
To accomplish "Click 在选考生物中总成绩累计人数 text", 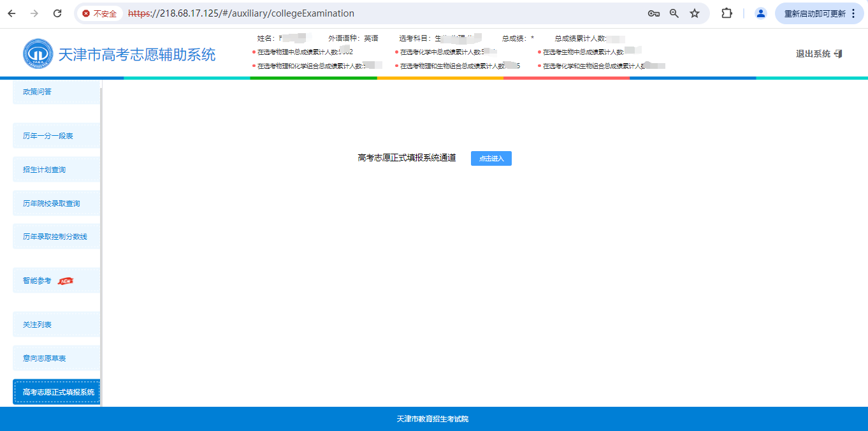I will coord(583,52).
